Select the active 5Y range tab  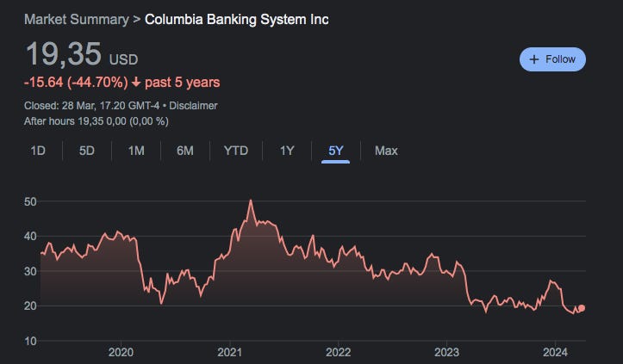tap(336, 151)
